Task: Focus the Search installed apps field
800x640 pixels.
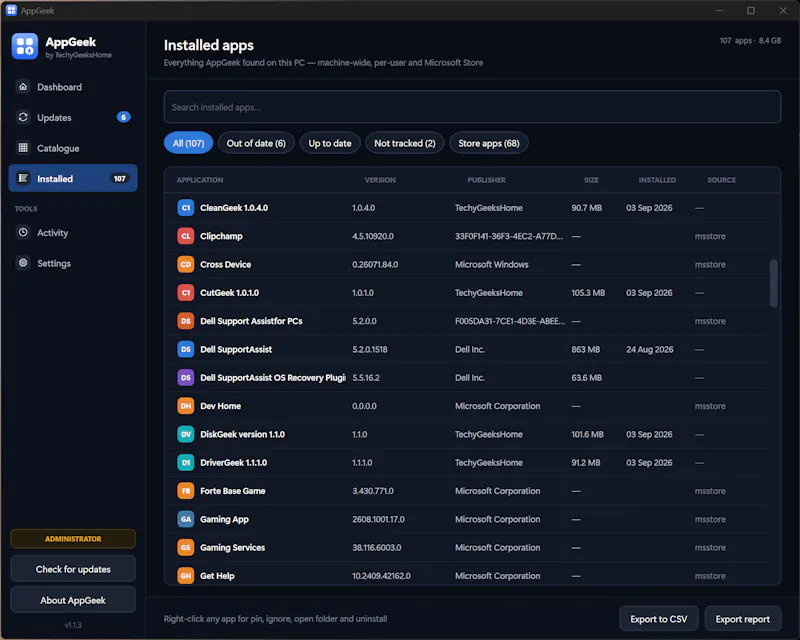Action: point(472,107)
